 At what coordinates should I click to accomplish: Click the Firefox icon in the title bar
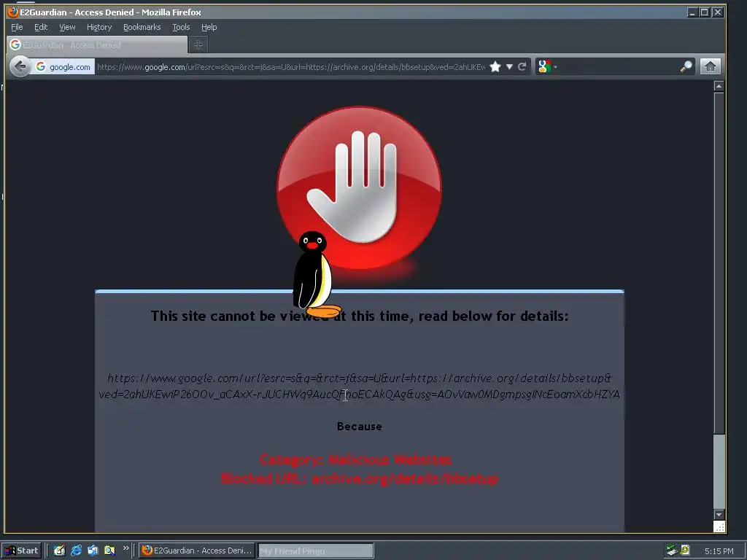13,12
